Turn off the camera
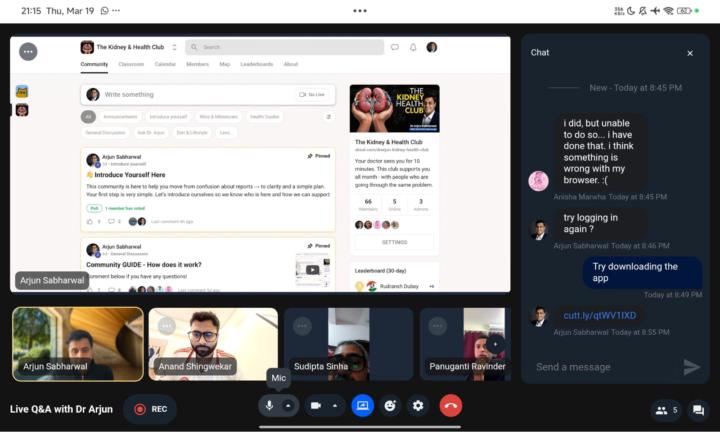 pyautogui.click(x=316, y=406)
